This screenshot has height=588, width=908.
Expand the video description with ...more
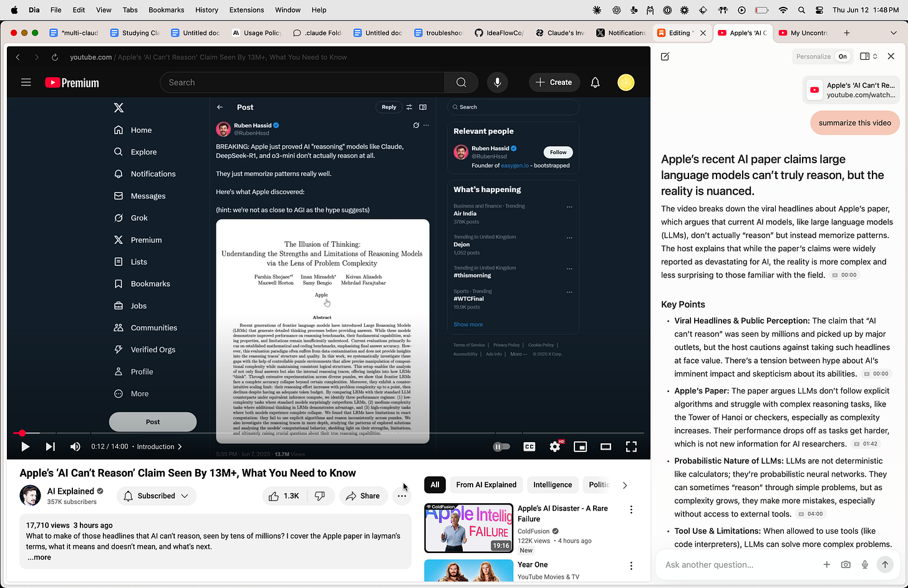click(x=39, y=557)
